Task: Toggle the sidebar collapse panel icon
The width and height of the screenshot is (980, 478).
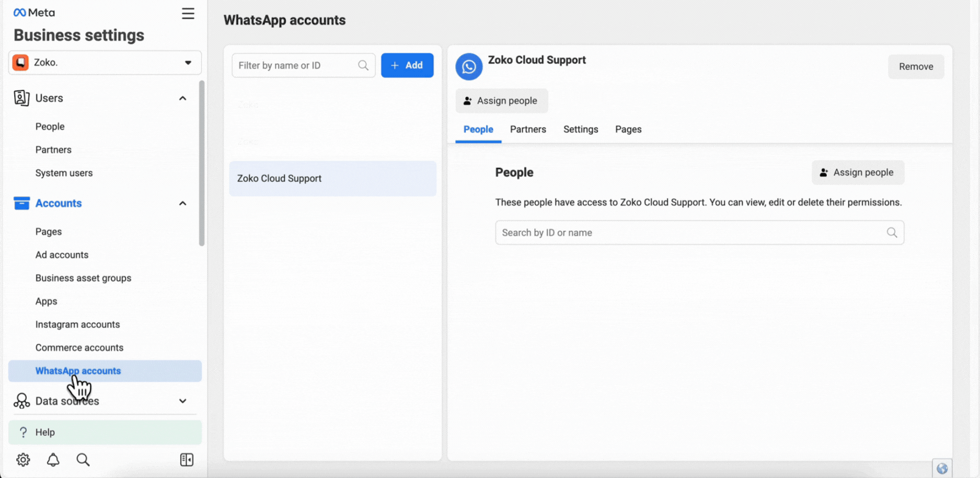Action: pos(187,460)
